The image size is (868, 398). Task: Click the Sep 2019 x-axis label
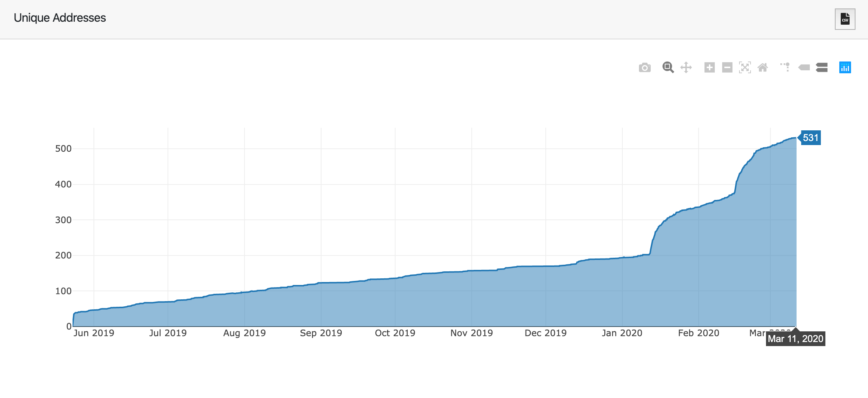coord(321,333)
